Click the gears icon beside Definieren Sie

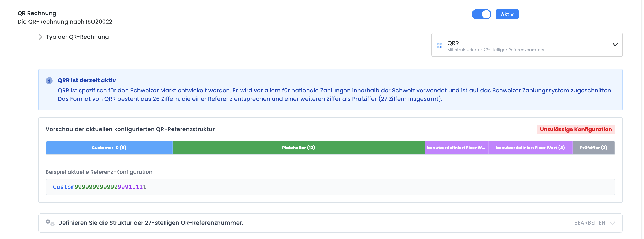[x=50, y=223]
